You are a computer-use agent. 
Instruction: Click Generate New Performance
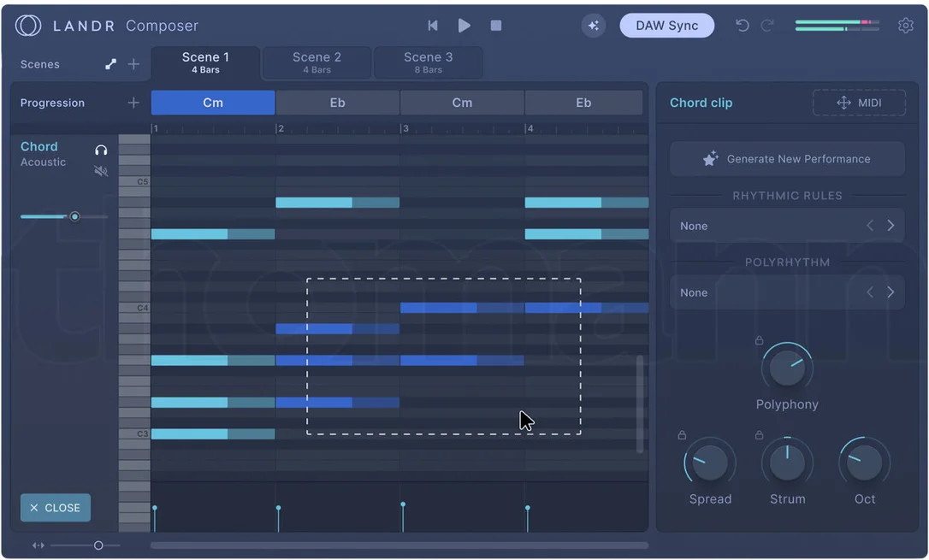(787, 159)
